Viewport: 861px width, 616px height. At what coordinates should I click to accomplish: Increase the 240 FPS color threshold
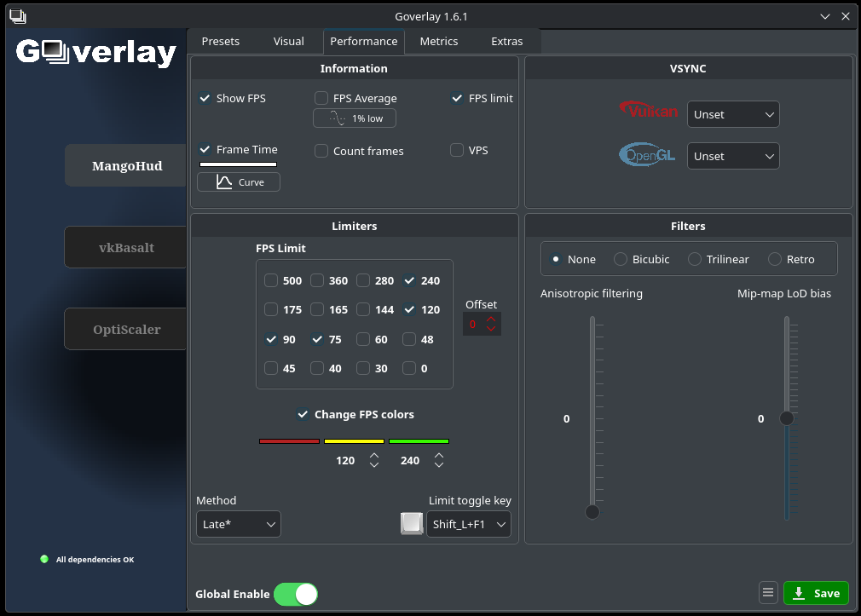click(439, 455)
